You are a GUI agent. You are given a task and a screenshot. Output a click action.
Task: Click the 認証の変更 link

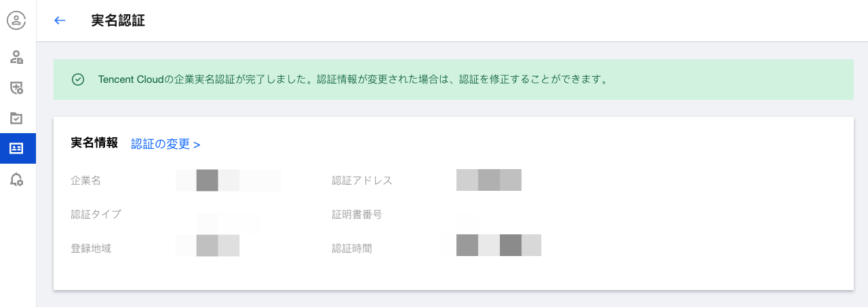point(165,144)
